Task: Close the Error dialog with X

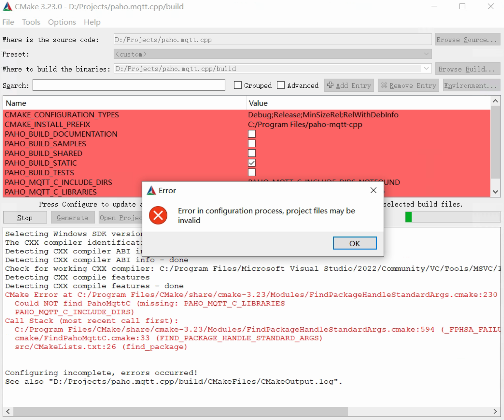Action: coord(373,190)
